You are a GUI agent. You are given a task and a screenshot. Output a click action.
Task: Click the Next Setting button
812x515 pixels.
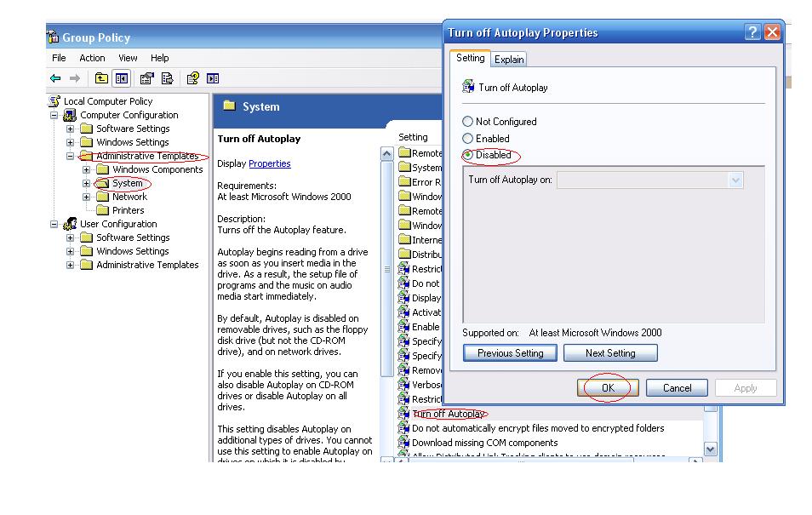point(610,352)
